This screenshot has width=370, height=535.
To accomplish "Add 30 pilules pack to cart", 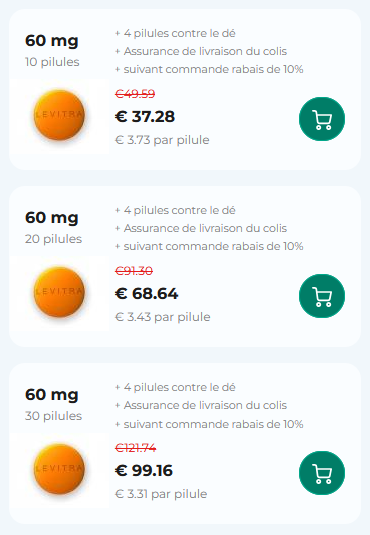I will (x=322, y=473).
